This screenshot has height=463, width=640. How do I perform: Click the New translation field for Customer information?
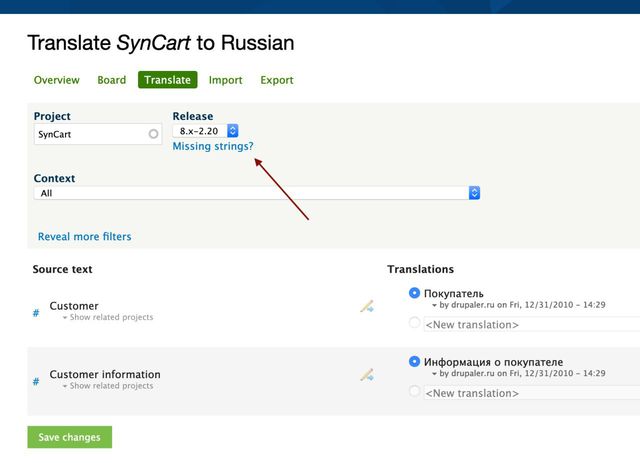coord(532,393)
